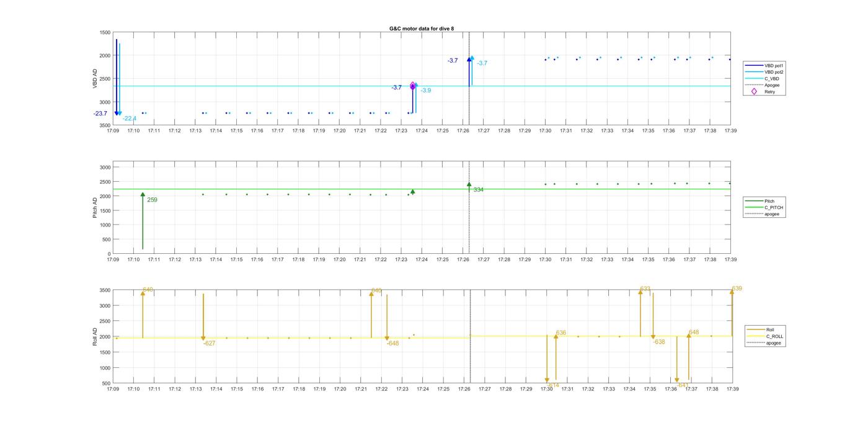Click the magenta Retry diamond marker in VBD plot
This screenshot has height=430, width=868.
(412, 86)
